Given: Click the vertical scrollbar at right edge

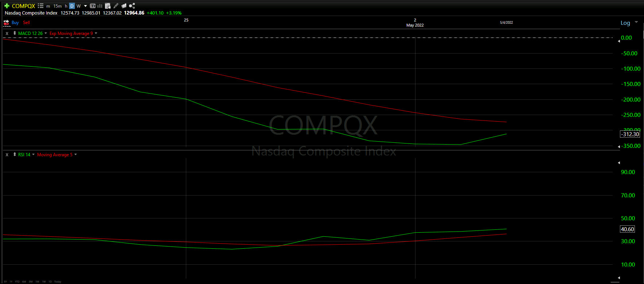Looking at the screenshot, I should [643, 35].
